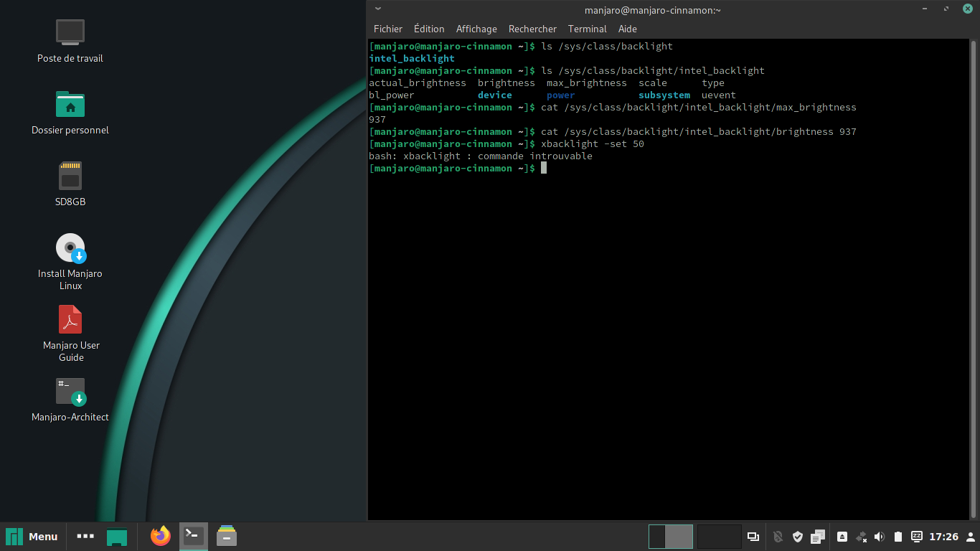Open the Rechercher menu

(532, 29)
